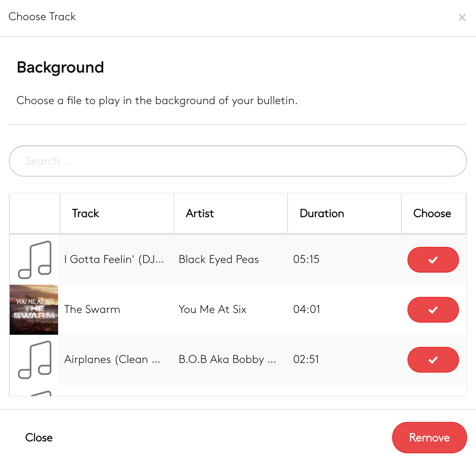Click The Swarm track title

tap(92, 309)
